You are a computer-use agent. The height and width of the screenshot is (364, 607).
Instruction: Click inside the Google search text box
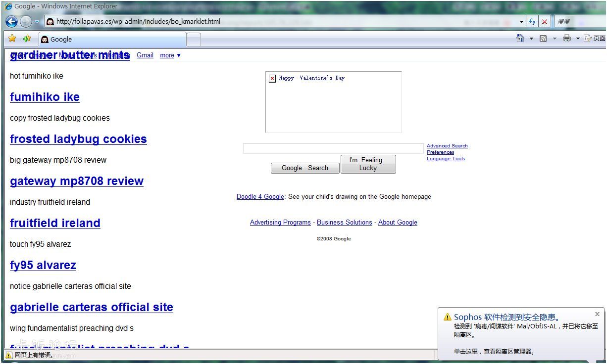(x=333, y=148)
